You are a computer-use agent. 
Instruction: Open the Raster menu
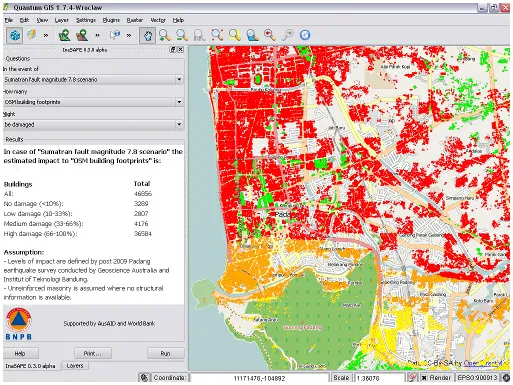[135, 20]
